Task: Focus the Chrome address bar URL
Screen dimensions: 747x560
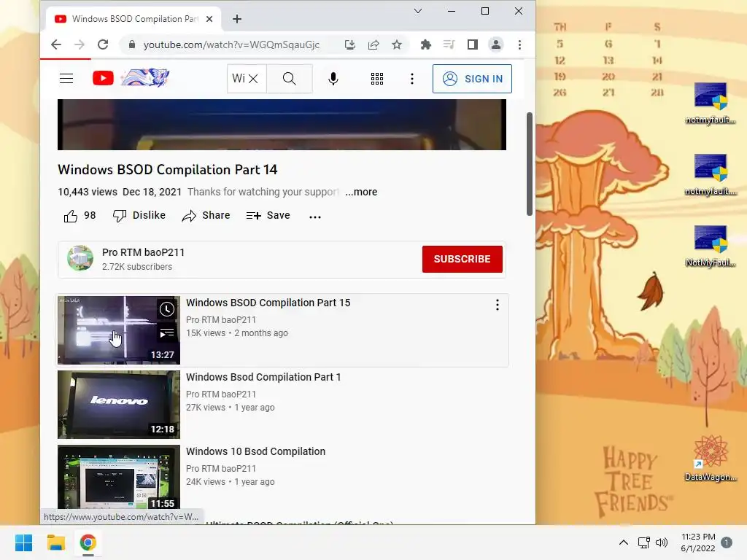Action: pyautogui.click(x=231, y=44)
